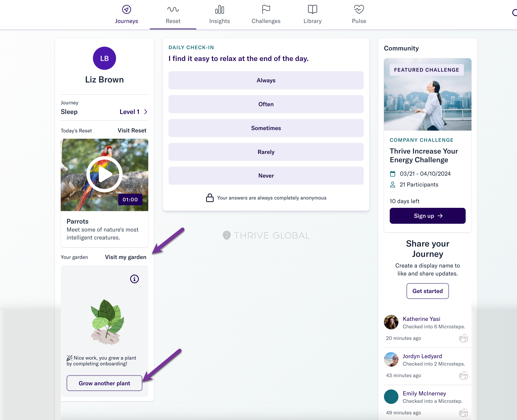The height and width of the screenshot is (420, 517).
Task: Select the Always check-in answer
Action: (x=266, y=80)
